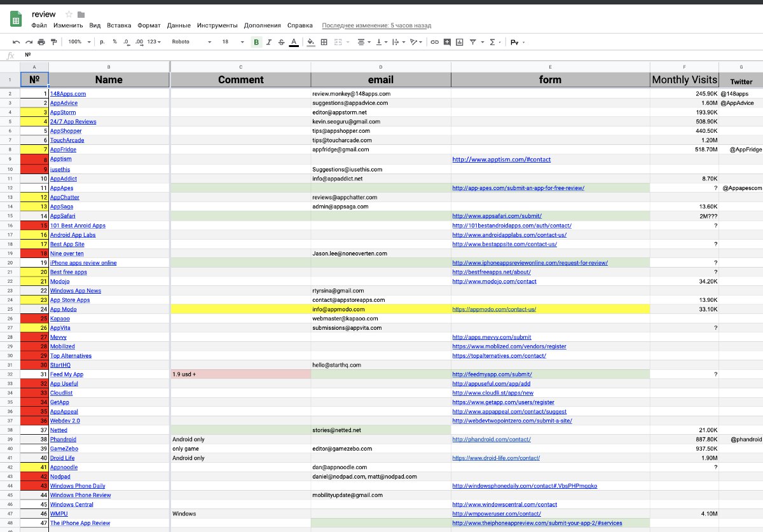Click the Undo arrow icon
The image size is (763, 532).
(16, 42)
